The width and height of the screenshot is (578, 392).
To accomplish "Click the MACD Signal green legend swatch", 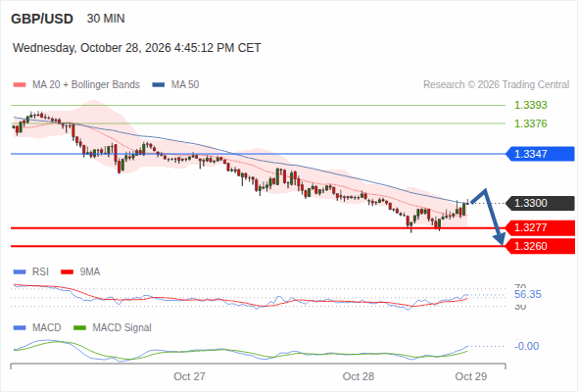I will point(79,328).
